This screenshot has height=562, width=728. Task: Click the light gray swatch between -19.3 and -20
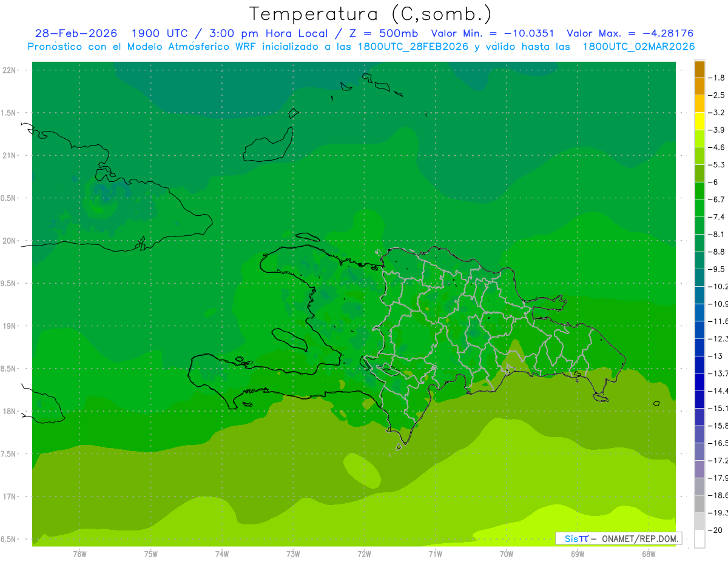[x=699, y=521]
